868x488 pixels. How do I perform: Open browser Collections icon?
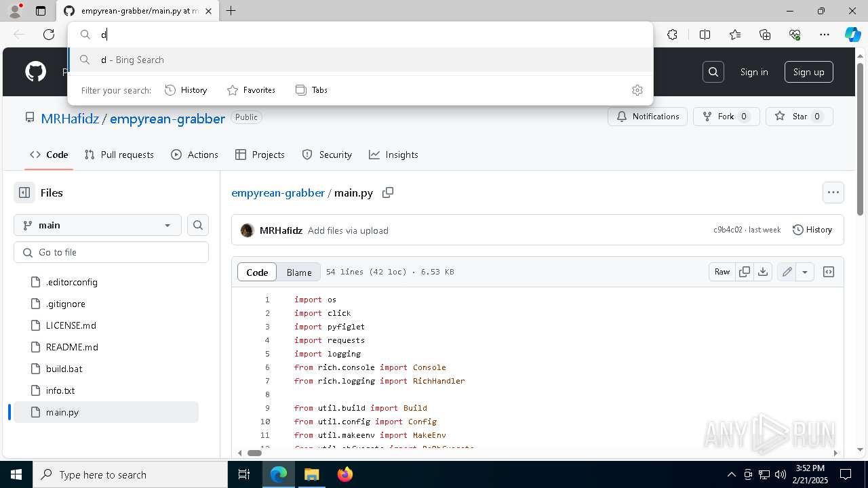(765, 35)
